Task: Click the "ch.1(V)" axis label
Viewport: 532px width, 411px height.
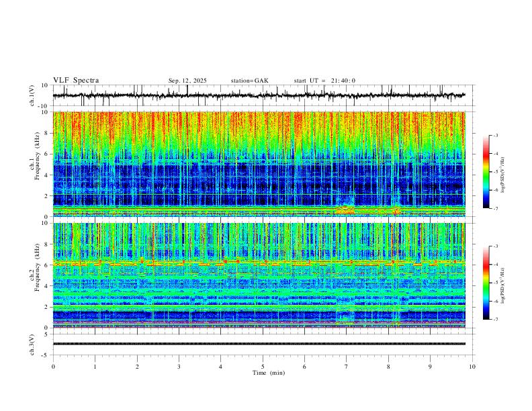Action: [32, 95]
